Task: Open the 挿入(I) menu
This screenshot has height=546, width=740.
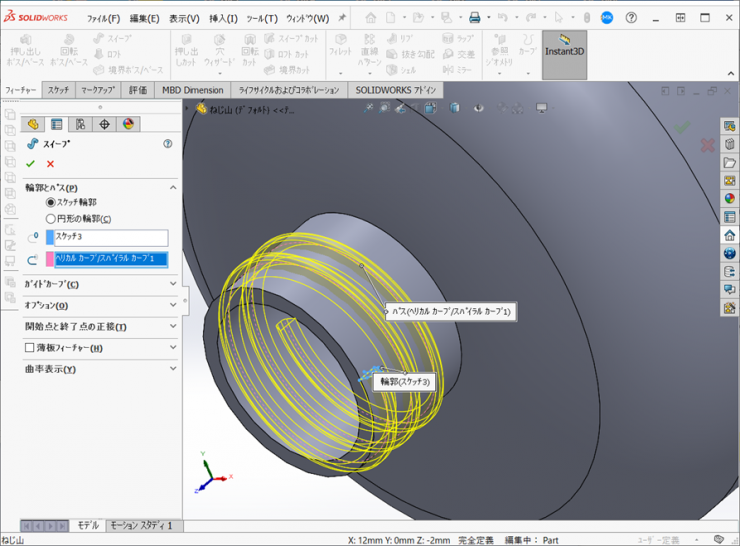Action: 223,18
